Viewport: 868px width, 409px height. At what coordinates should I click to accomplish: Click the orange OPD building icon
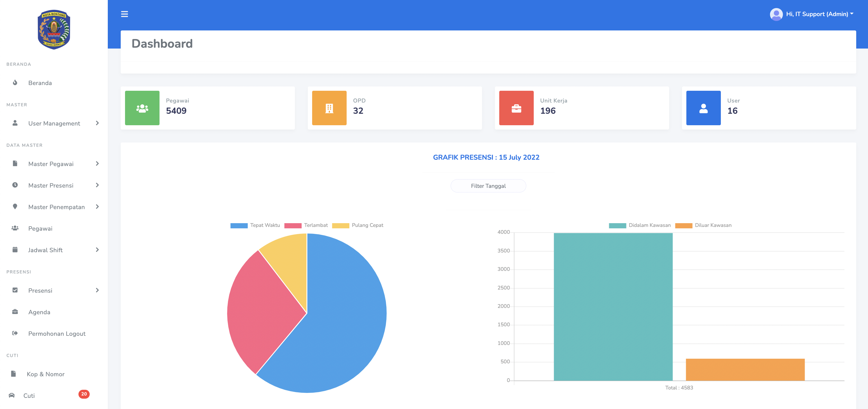(x=329, y=108)
